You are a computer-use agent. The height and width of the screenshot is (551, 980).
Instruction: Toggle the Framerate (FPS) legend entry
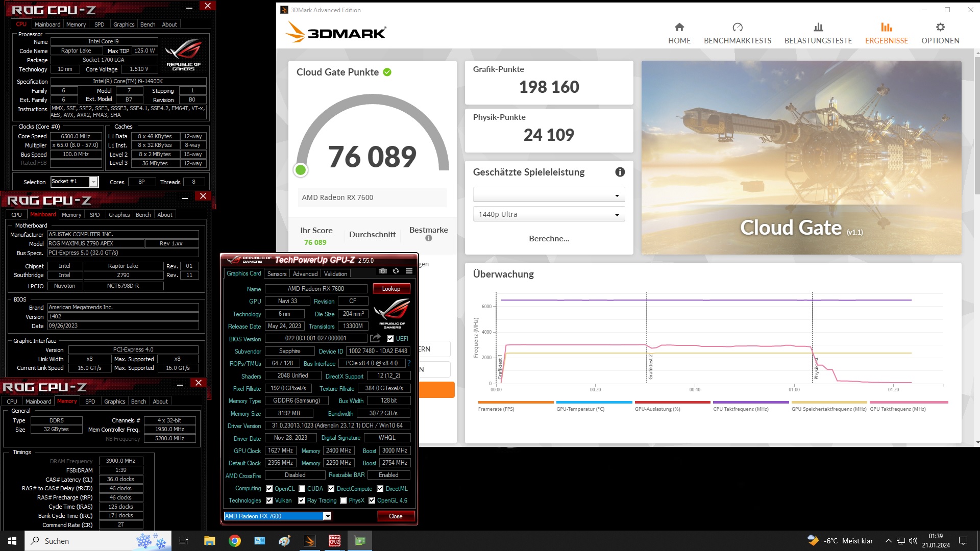pyautogui.click(x=516, y=407)
